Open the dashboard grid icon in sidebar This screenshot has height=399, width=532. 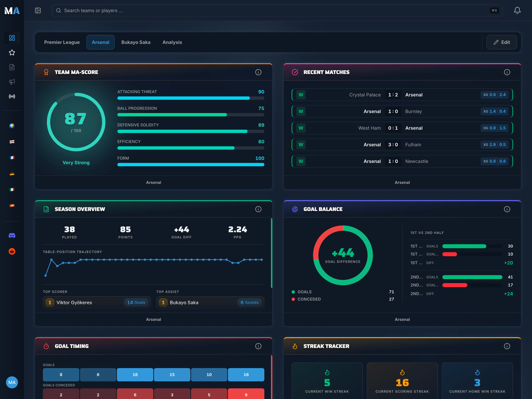pyautogui.click(x=12, y=38)
